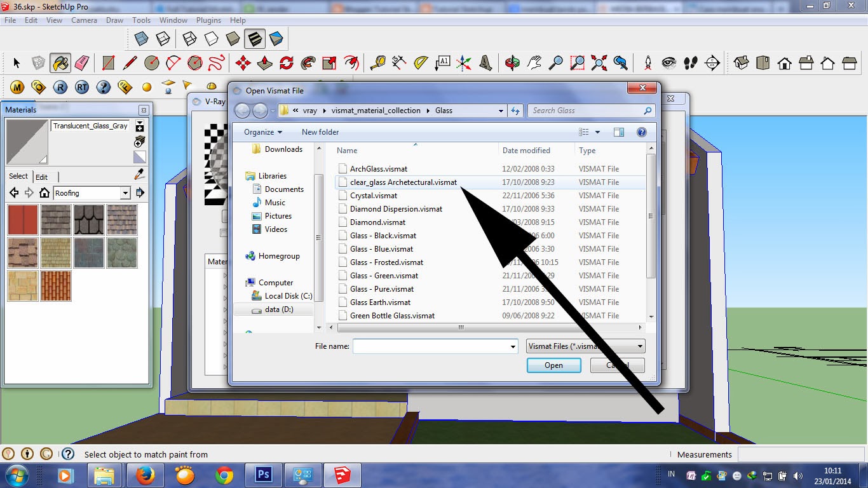Screen dimensions: 868x488
Task: Activate the Scale tool
Action: pos(330,63)
